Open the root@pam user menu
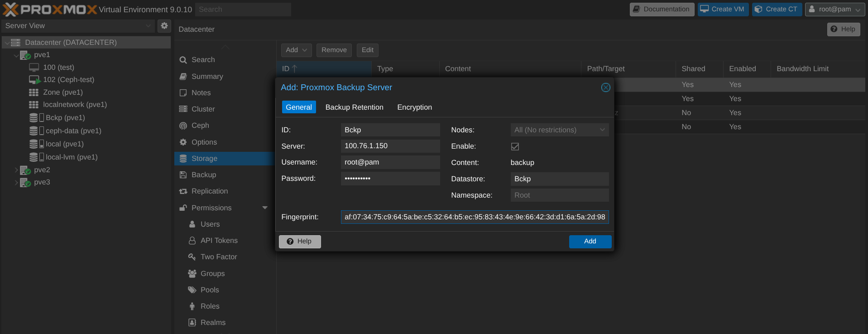 tap(835, 9)
